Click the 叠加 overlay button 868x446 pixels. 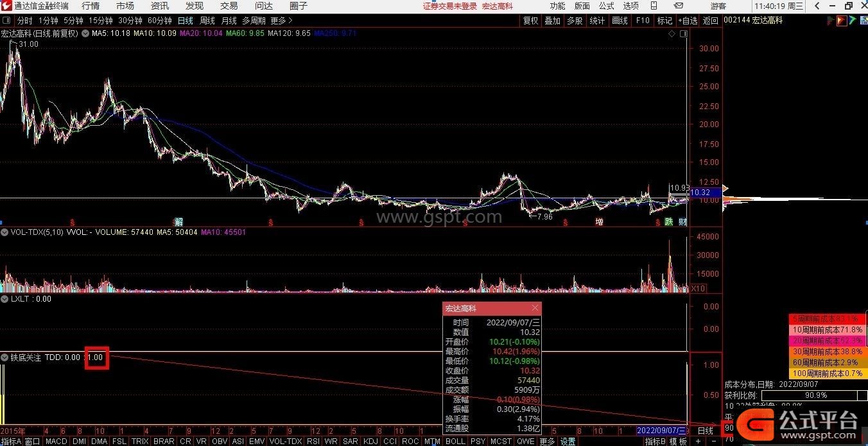[552, 21]
